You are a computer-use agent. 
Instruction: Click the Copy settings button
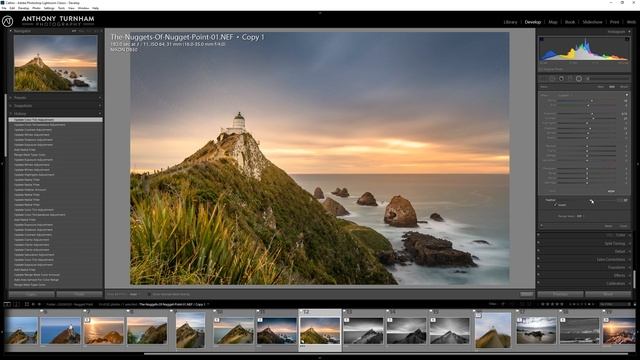(31, 294)
